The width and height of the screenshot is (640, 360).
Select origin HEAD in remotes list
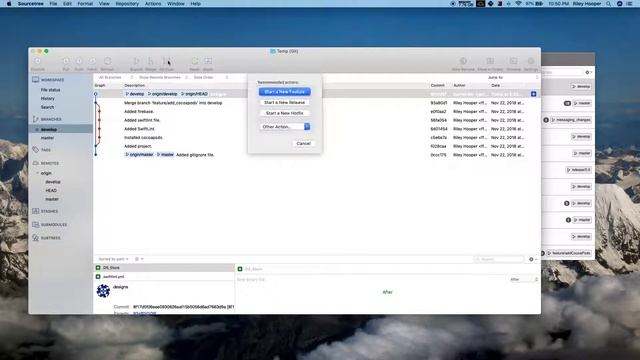(51, 190)
